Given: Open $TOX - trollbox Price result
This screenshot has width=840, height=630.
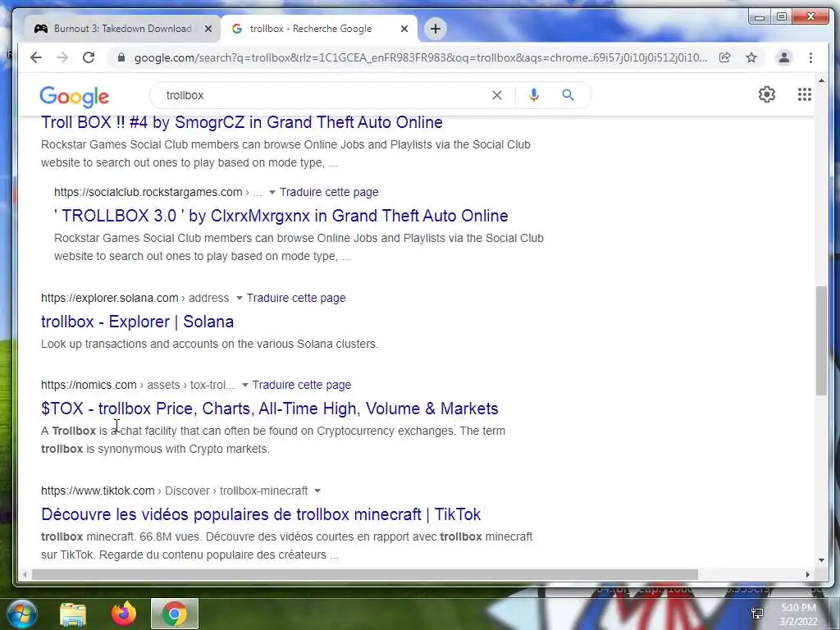Looking at the screenshot, I should pyautogui.click(x=269, y=409).
